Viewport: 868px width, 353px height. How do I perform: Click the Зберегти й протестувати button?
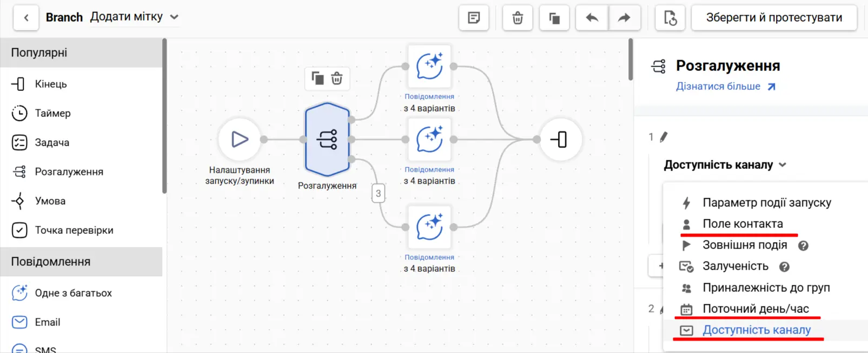(x=773, y=18)
